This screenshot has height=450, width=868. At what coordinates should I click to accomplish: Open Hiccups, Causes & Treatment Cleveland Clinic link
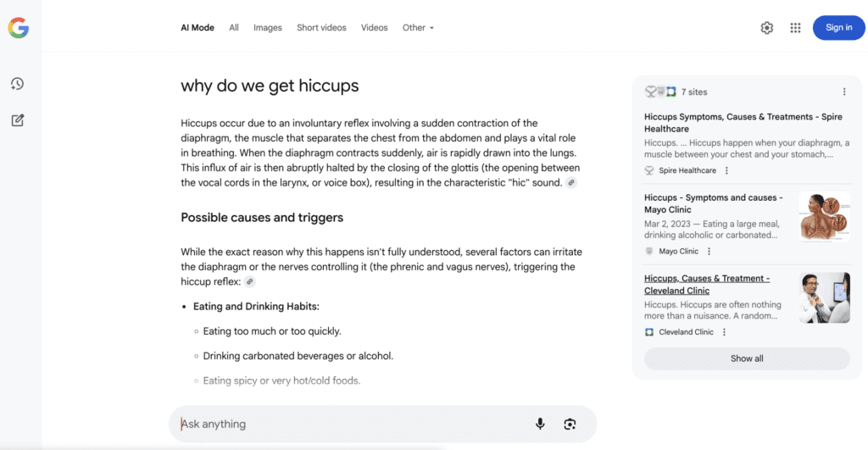click(x=707, y=285)
